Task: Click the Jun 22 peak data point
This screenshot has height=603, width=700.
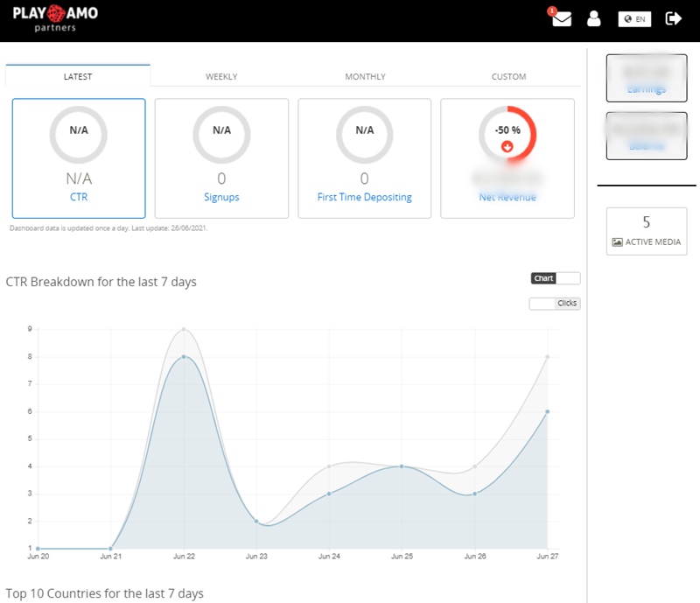Action: [183, 357]
